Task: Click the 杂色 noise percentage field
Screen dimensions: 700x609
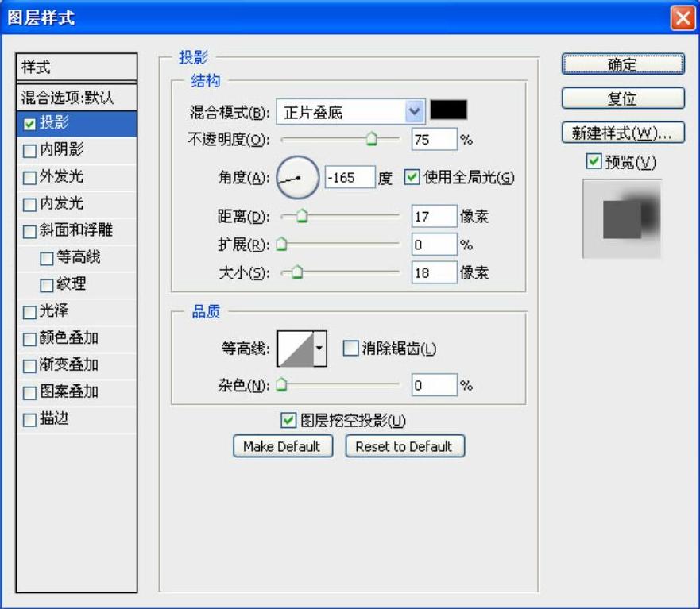Action: coord(434,384)
